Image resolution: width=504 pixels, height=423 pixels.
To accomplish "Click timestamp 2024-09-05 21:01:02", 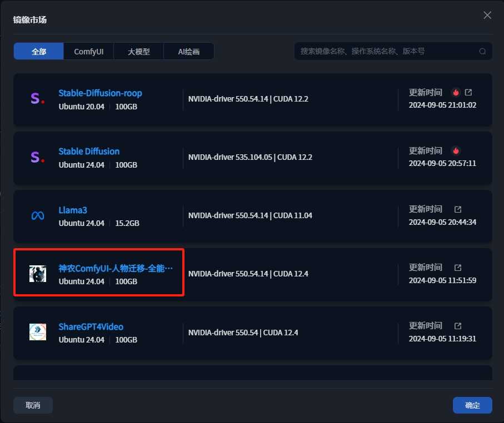I will [442, 105].
